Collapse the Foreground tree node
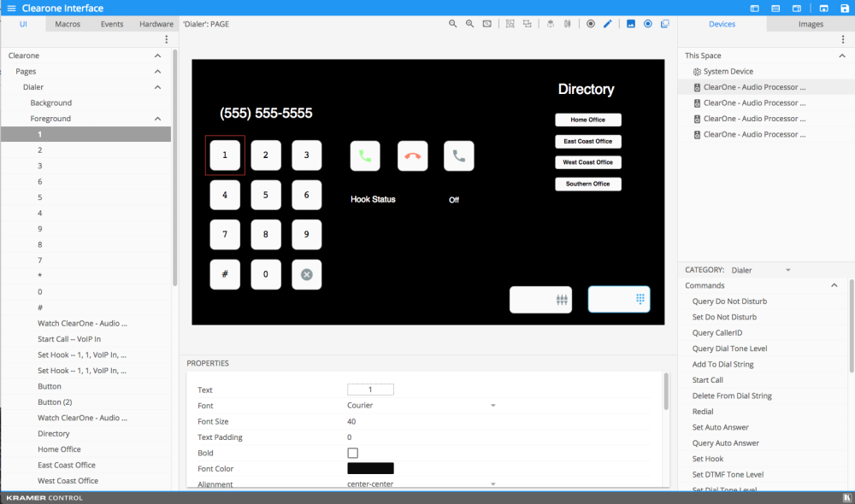 pos(157,119)
